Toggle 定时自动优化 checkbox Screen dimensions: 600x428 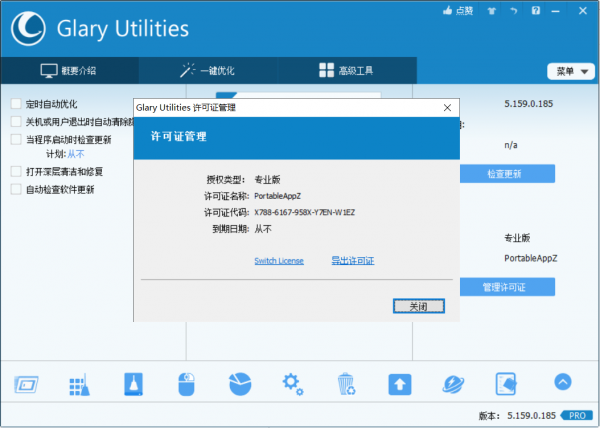point(16,104)
